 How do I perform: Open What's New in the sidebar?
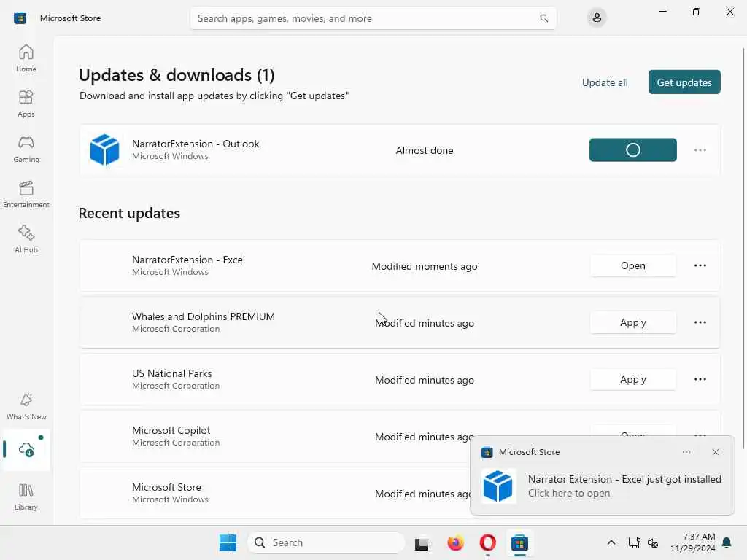[x=26, y=407]
